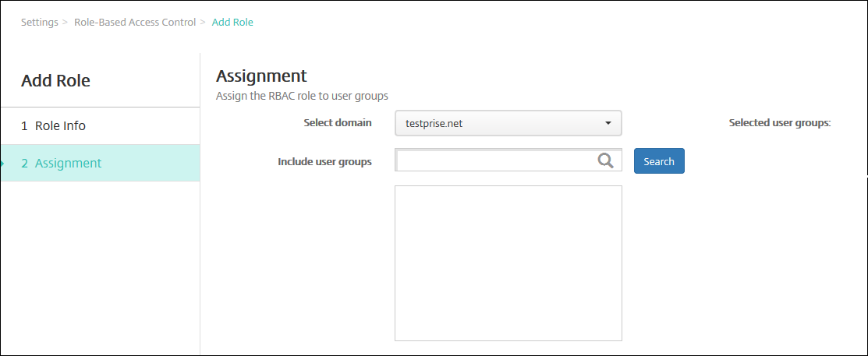The width and height of the screenshot is (868, 356).
Task: Click inside the empty user groups list box
Action: coord(508,263)
